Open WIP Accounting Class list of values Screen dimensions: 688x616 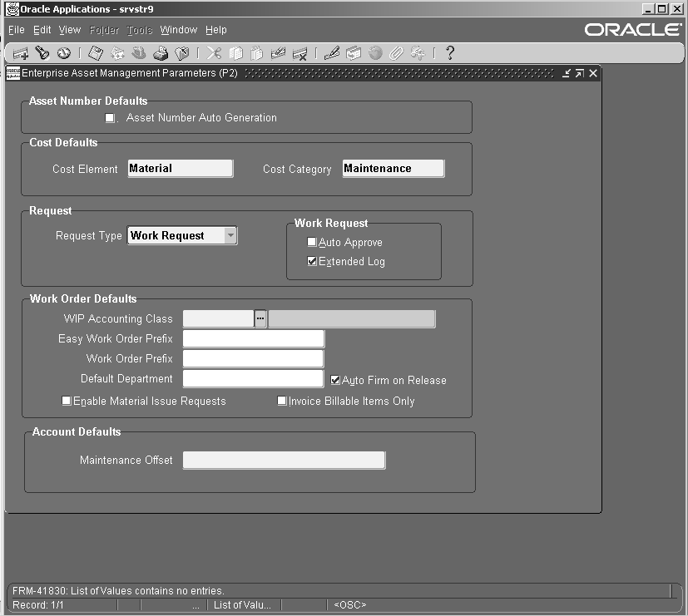pos(260,318)
